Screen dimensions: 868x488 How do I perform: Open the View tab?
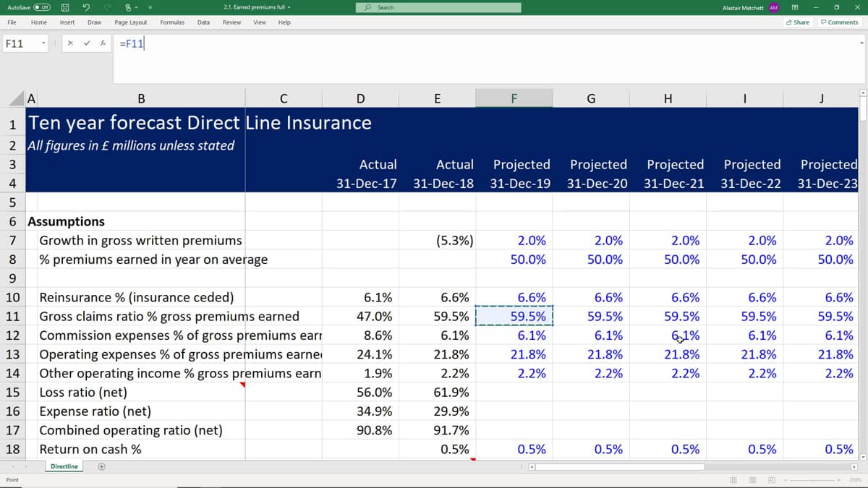[260, 22]
